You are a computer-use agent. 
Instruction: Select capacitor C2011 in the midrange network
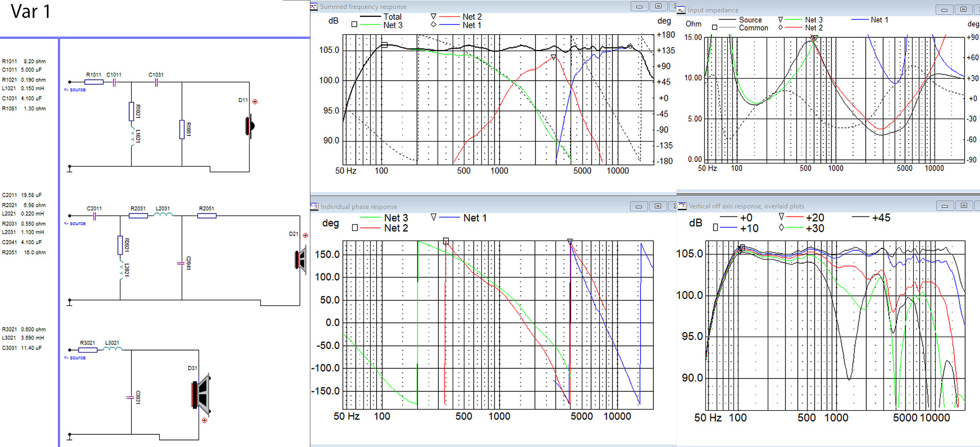(x=94, y=216)
